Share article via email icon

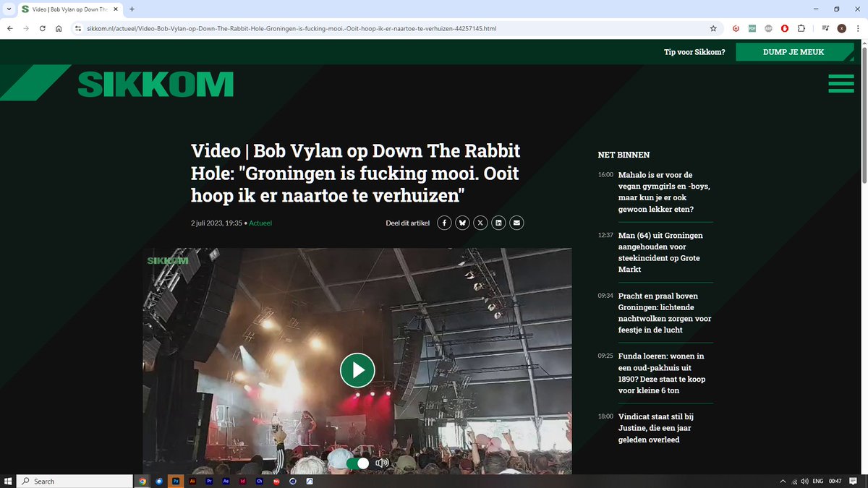[516, 223]
